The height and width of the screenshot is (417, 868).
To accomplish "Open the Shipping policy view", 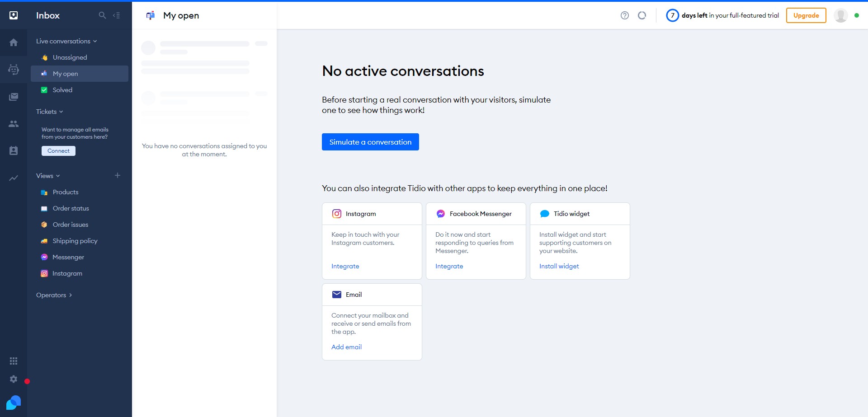I will click(80, 241).
